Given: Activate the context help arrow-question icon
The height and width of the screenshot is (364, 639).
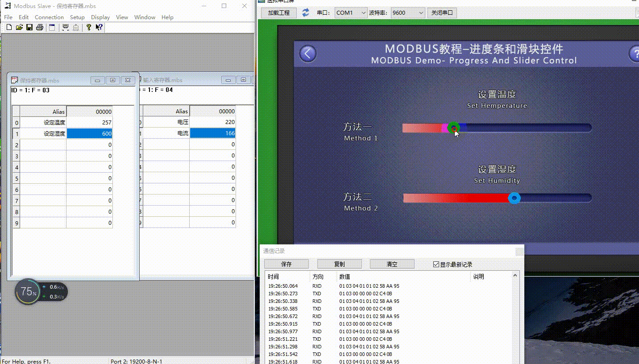Looking at the screenshot, I should 99,28.
